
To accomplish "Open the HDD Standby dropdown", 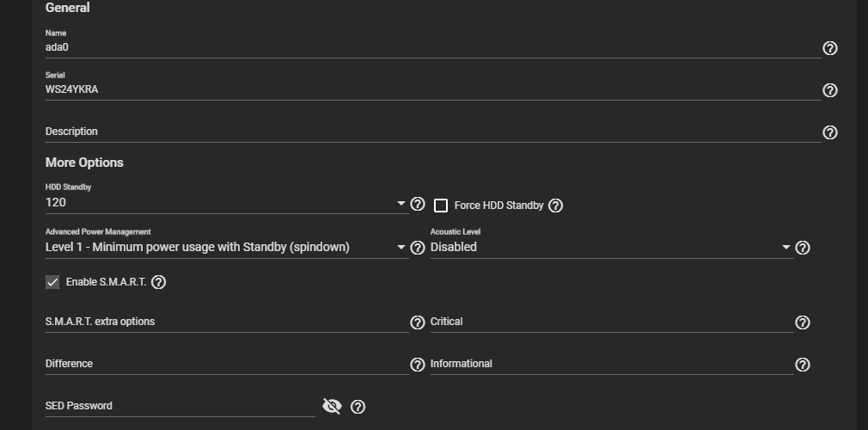I will click(223, 203).
